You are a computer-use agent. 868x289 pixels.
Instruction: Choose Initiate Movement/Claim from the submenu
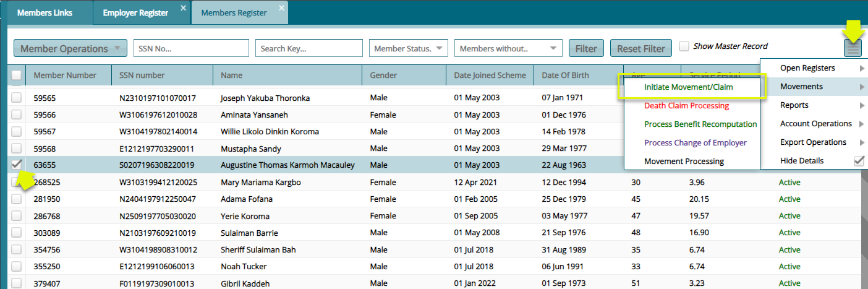[688, 87]
